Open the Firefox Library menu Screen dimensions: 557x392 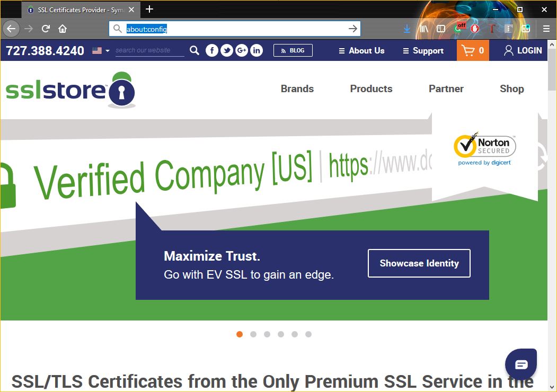tap(424, 29)
